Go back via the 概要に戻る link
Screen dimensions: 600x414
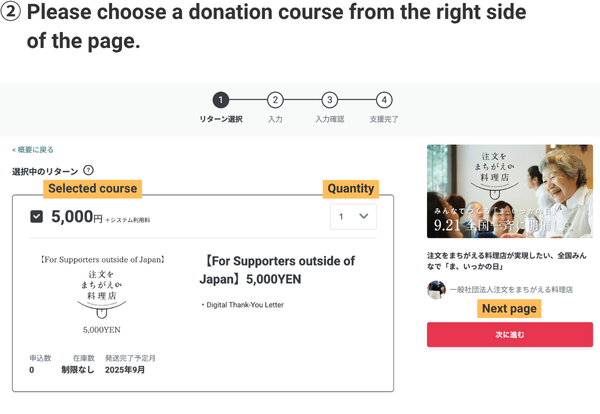[x=33, y=150]
